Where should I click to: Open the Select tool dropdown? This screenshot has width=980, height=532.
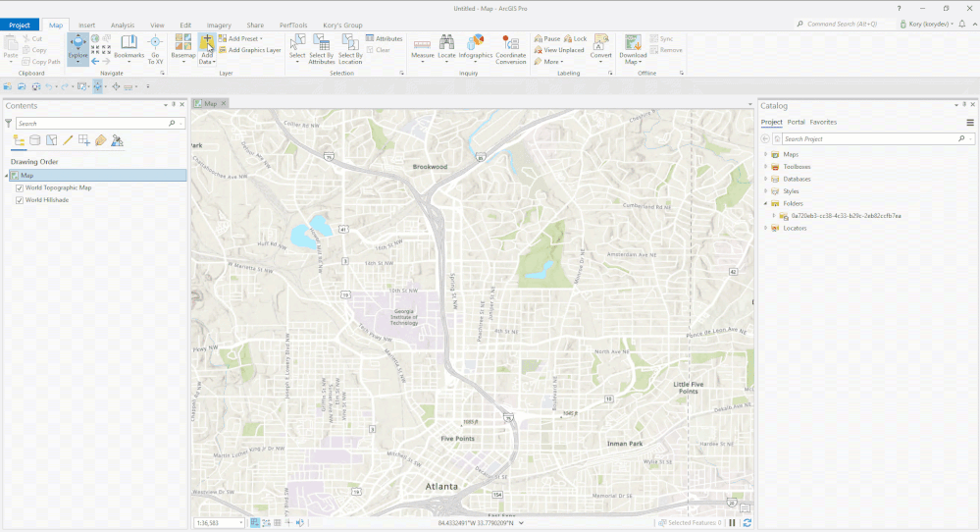click(297, 62)
